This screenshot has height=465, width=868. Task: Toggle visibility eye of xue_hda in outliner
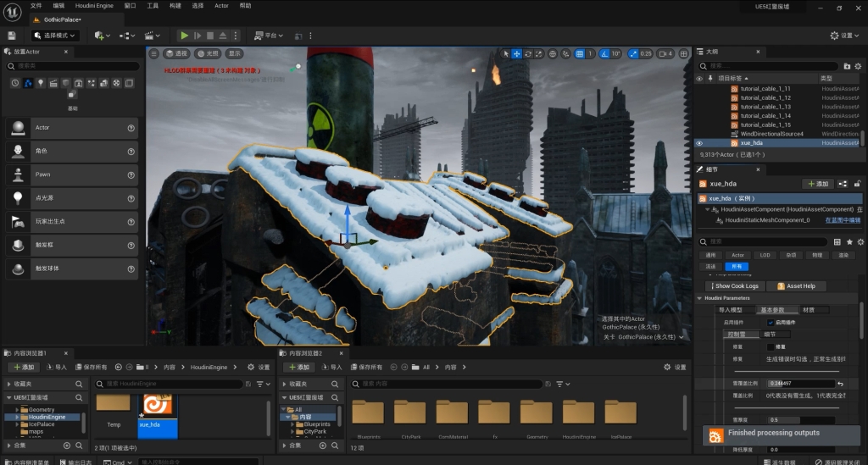699,143
